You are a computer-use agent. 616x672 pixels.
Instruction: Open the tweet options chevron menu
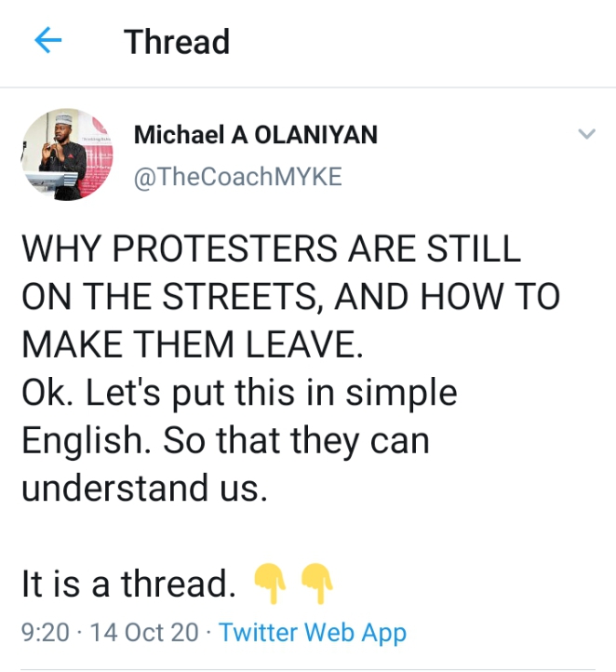pos(585,135)
